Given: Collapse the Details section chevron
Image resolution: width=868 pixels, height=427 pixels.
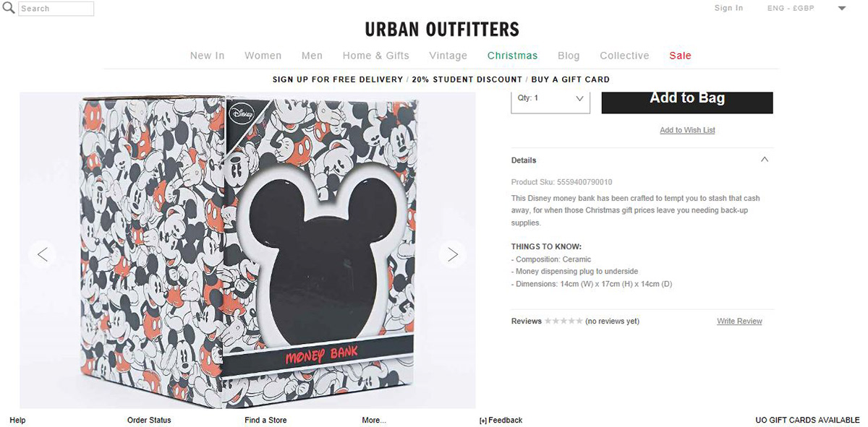Looking at the screenshot, I should point(765,160).
